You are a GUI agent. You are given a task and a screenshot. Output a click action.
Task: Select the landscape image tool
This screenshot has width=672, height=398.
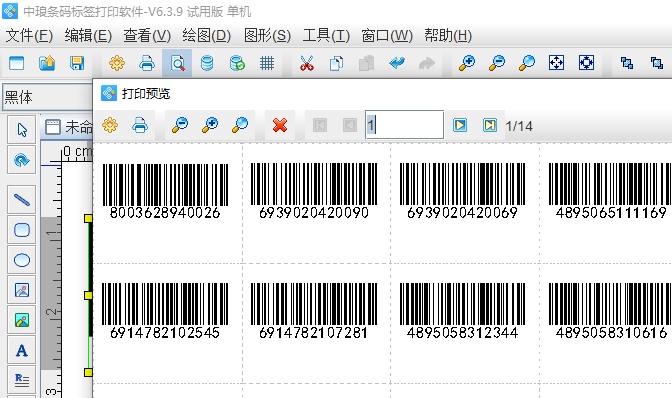pyautogui.click(x=21, y=320)
